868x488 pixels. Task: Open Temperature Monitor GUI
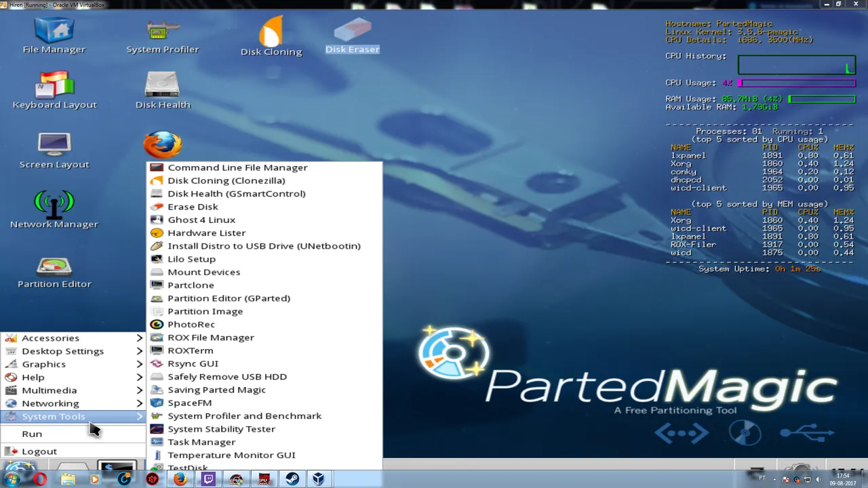(264, 455)
